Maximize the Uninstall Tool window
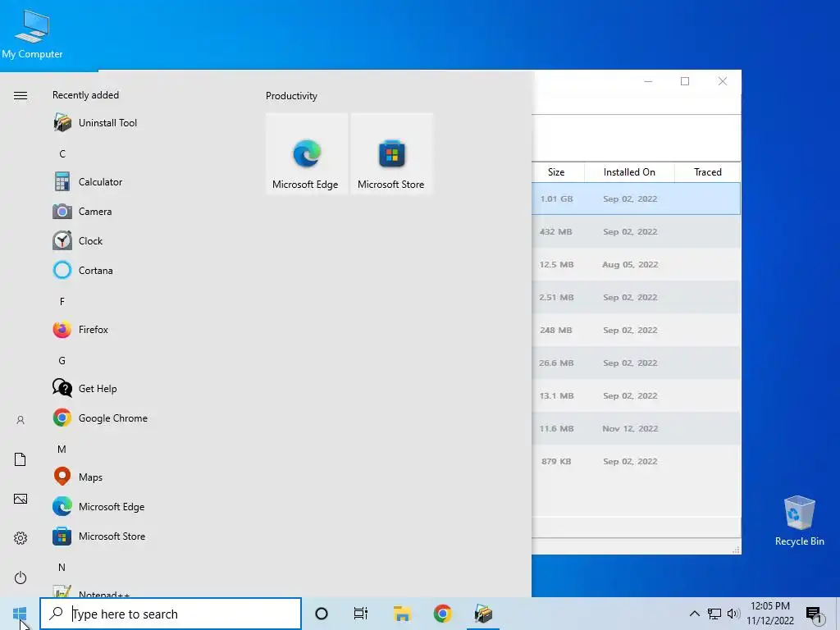This screenshot has height=630, width=840. [x=685, y=81]
